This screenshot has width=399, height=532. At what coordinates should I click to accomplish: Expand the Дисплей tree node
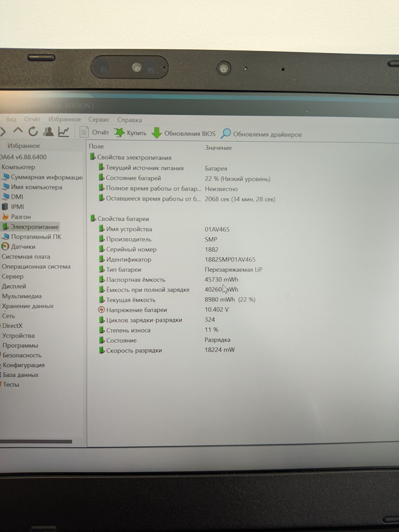click(14, 286)
